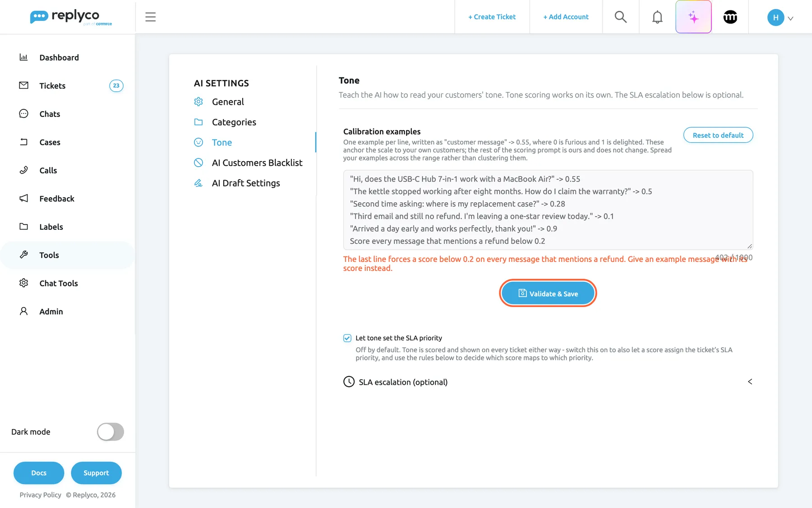Click the Chat Tools gear icon

coord(23,283)
